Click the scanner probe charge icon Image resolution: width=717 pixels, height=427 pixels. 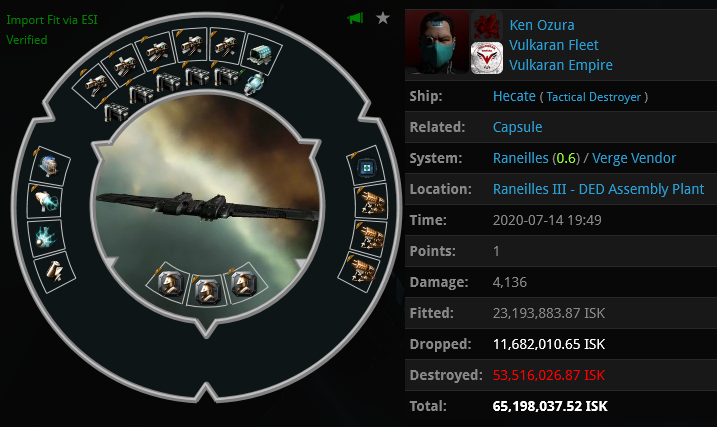pyautogui.click(x=254, y=84)
